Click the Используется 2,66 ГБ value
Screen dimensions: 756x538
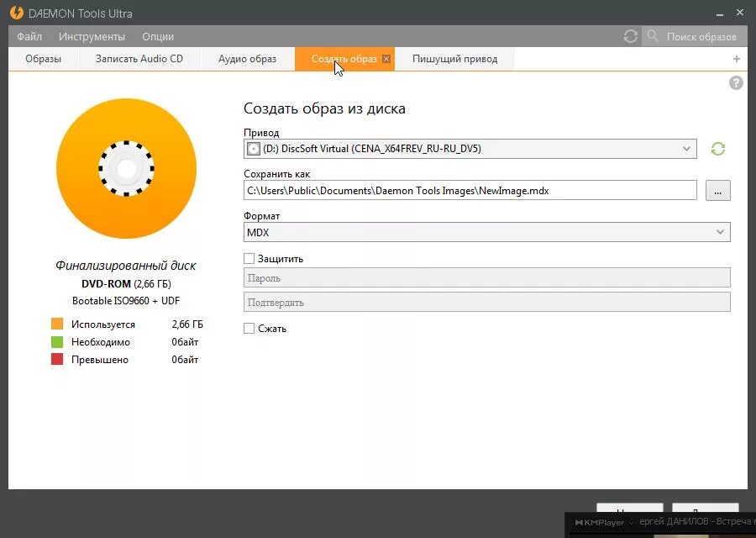187,324
